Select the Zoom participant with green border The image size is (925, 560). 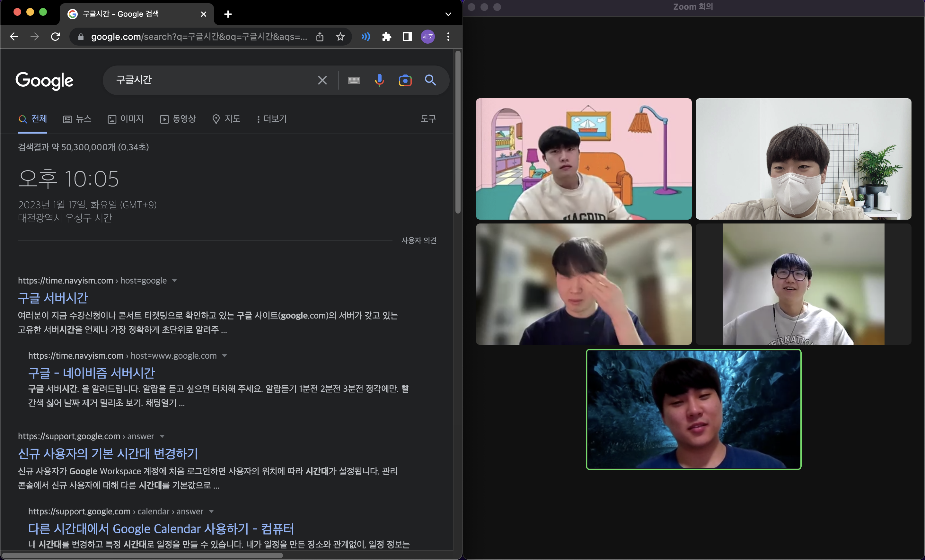click(693, 409)
